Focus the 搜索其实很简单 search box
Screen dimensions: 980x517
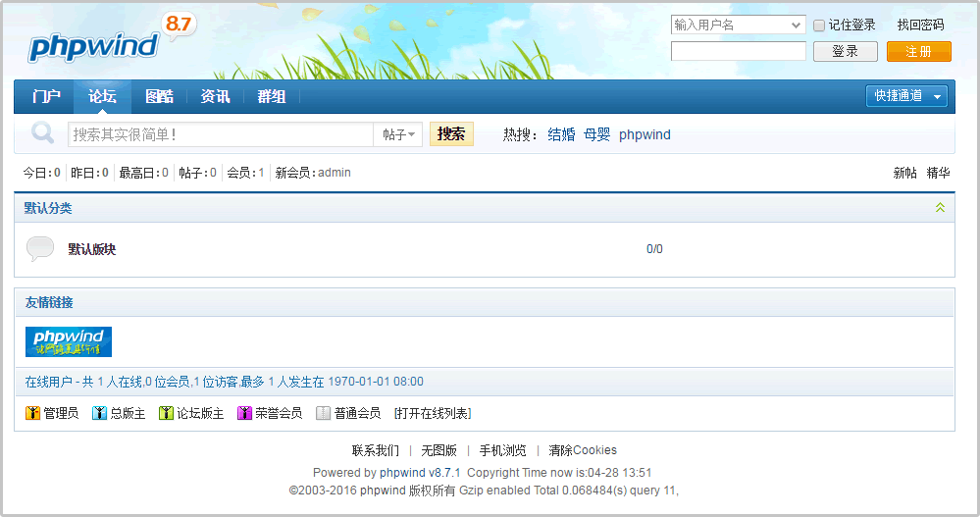221,134
